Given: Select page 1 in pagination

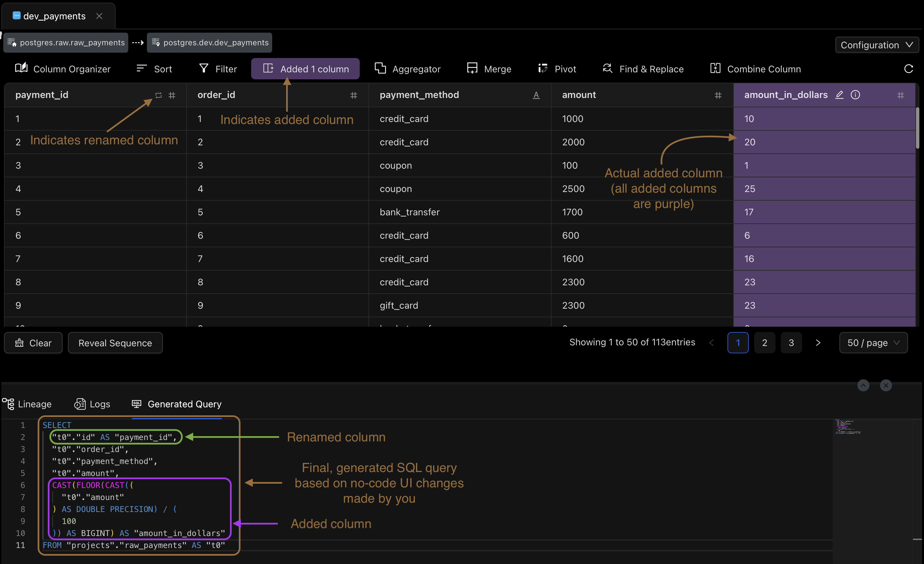Looking at the screenshot, I should click(738, 343).
